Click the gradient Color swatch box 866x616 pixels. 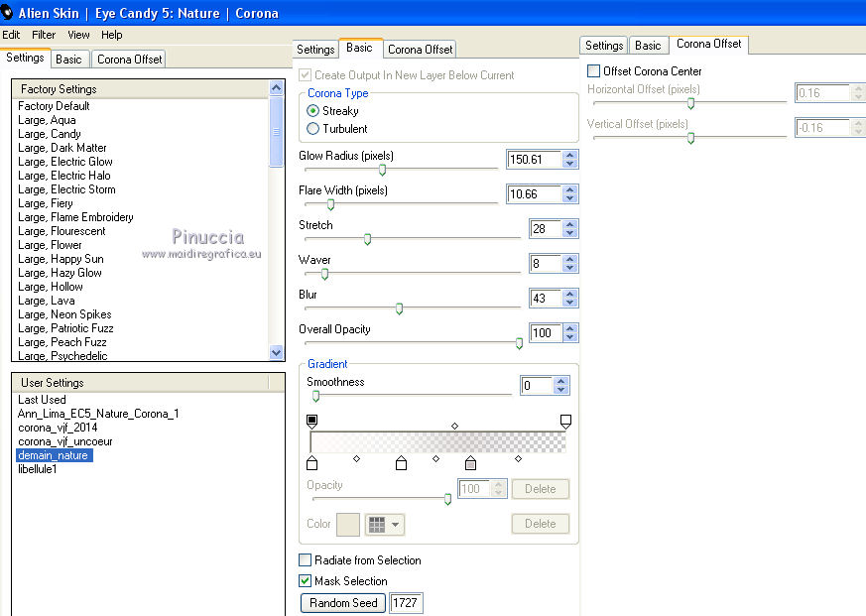click(348, 525)
